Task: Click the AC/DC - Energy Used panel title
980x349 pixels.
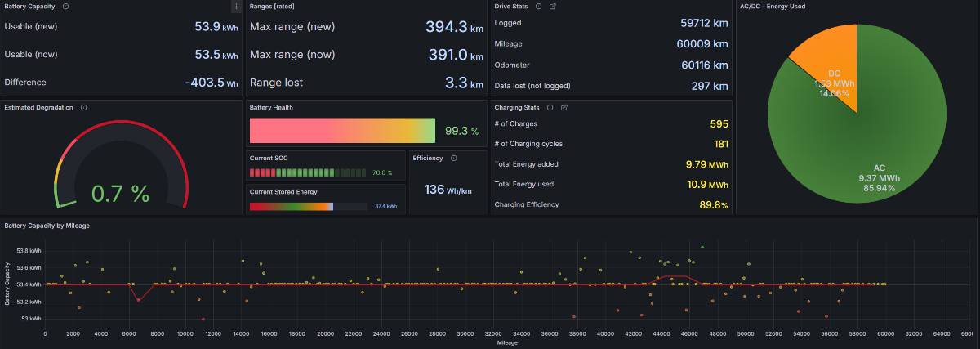Action: tap(772, 6)
